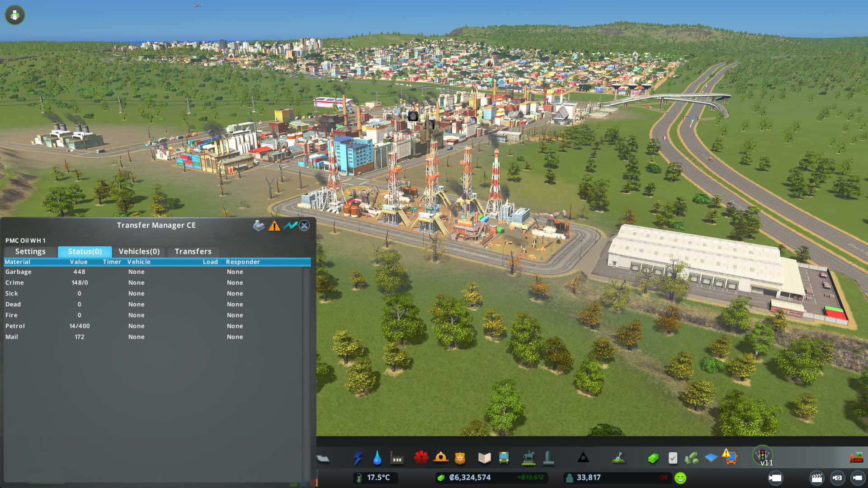Open the statistics graph icon in Transfer Manager

click(x=290, y=225)
